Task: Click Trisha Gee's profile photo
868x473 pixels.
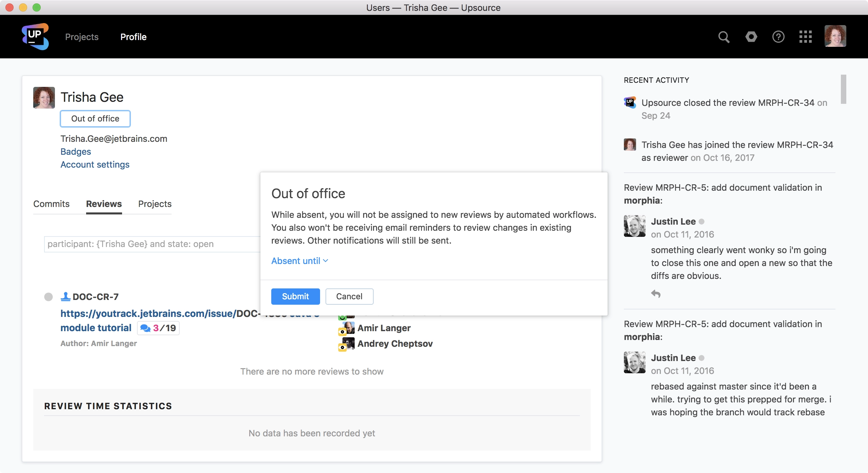Action: 44,98
